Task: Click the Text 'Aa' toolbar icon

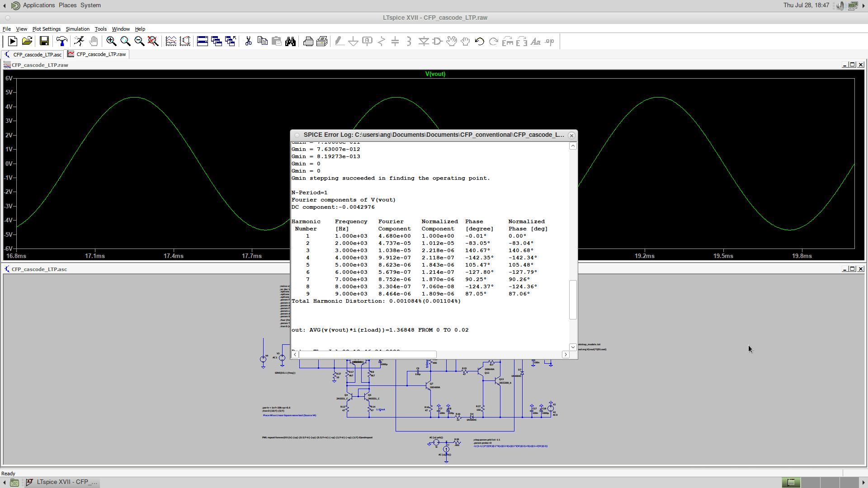Action: pos(536,42)
